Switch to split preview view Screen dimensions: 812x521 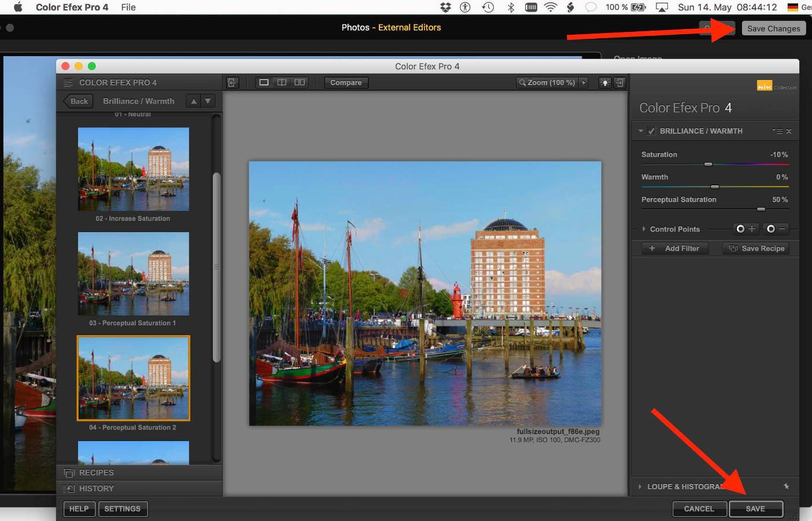click(x=282, y=83)
